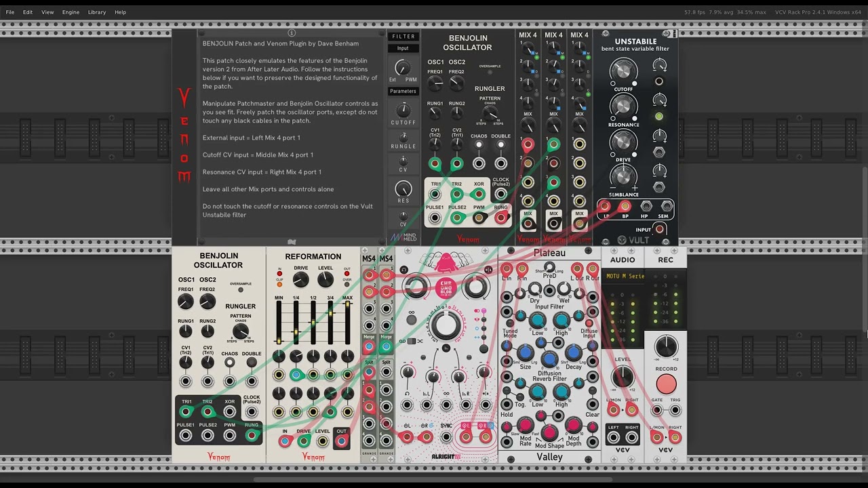Click Reformation MIN fader

[279, 323]
